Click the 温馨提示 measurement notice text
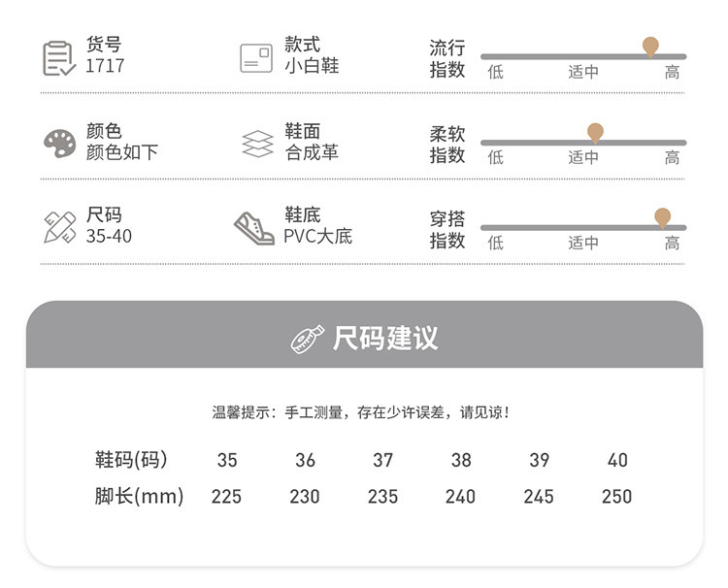The height and width of the screenshot is (588, 728). 361,412
